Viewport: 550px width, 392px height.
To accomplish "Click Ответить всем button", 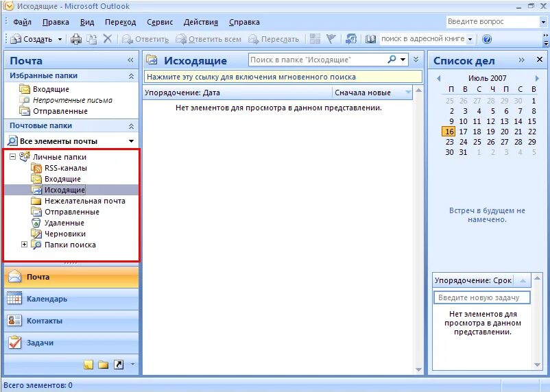I will (208, 39).
